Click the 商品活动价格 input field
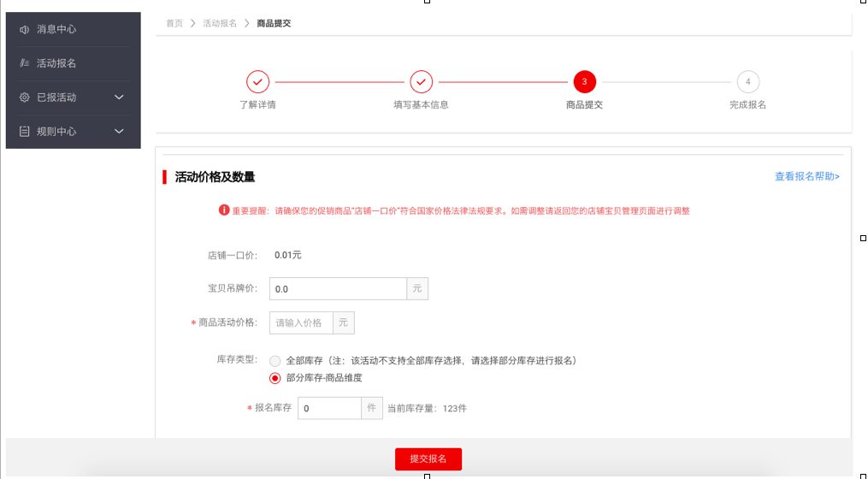This screenshot has width=868, height=479. tap(301, 322)
